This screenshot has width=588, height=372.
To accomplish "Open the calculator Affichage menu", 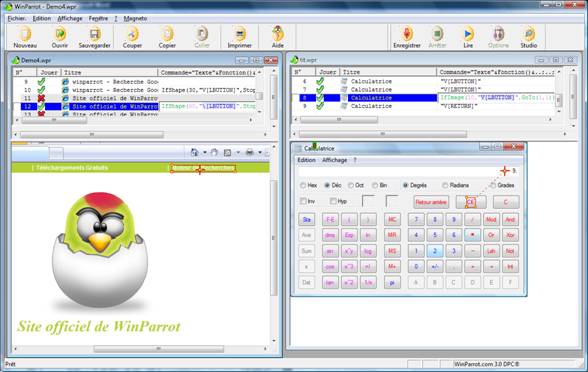I will 334,160.
